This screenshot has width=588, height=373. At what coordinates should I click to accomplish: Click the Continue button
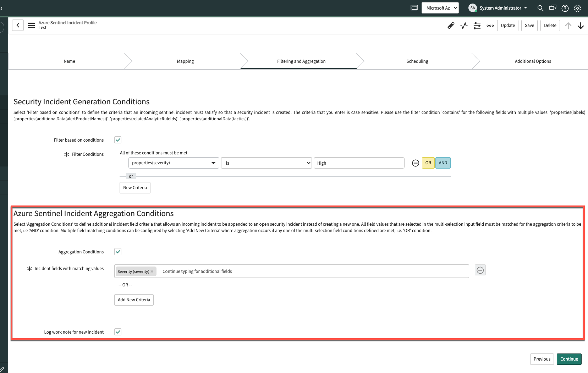click(569, 359)
